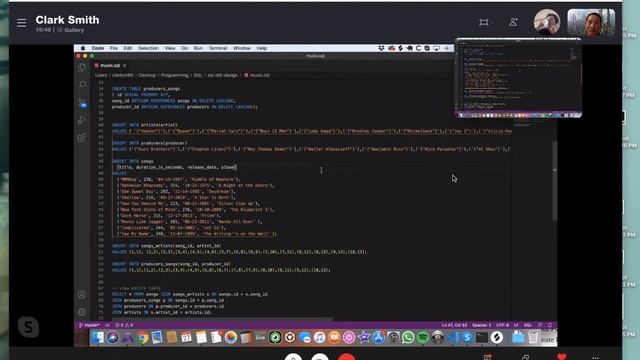The height and width of the screenshot is (360, 640).
Task: Change the LF end-of-line sequence
Action: [516, 325]
